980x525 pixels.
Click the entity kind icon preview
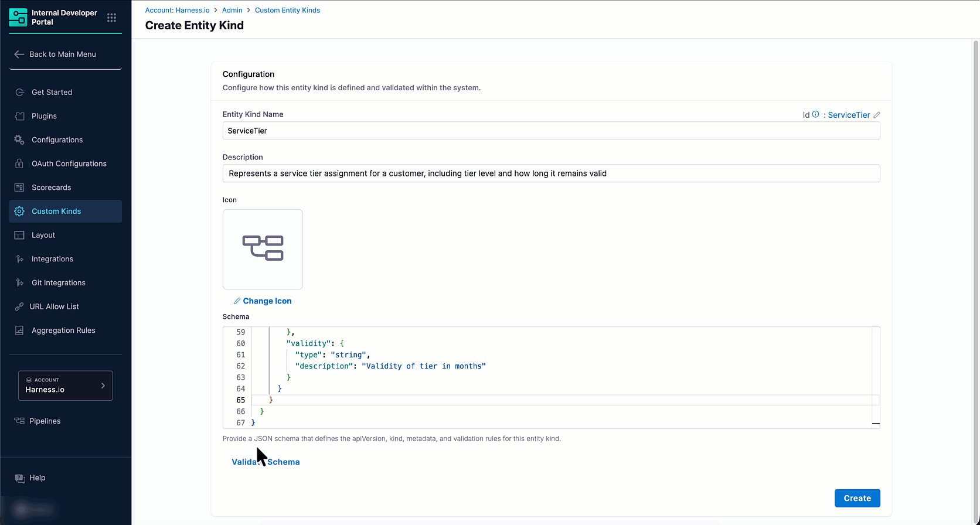[x=263, y=249]
